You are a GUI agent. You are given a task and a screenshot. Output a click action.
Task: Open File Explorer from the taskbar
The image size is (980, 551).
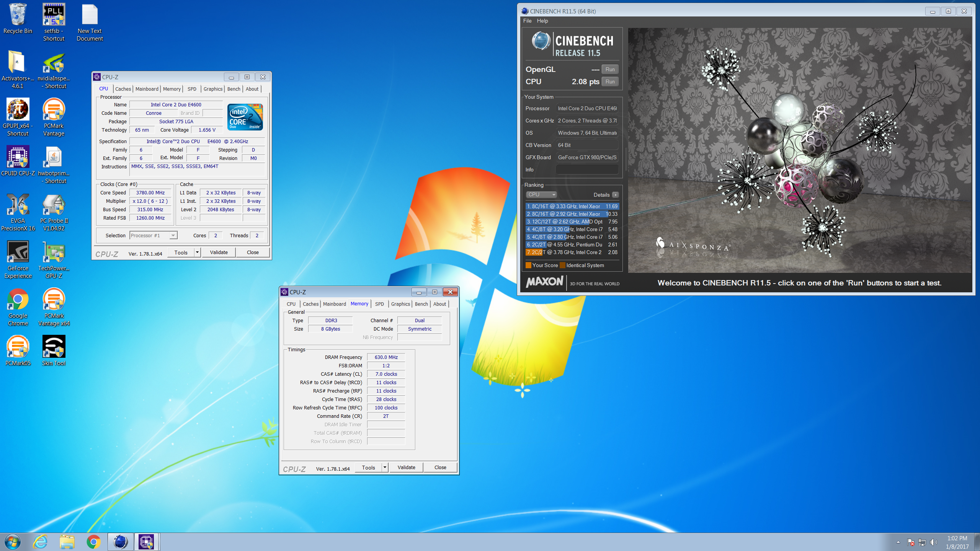pos(67,542)
